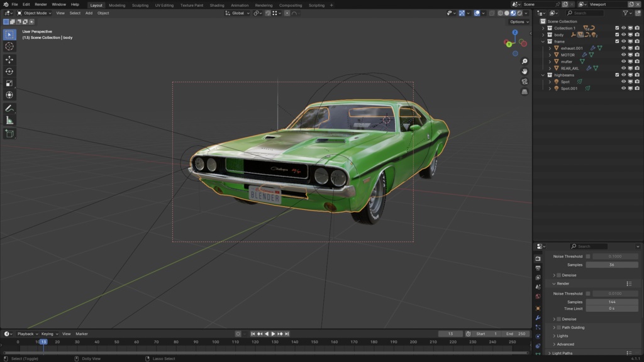Open the viewport Add menu
644x362 pixels.
(89, 13)
